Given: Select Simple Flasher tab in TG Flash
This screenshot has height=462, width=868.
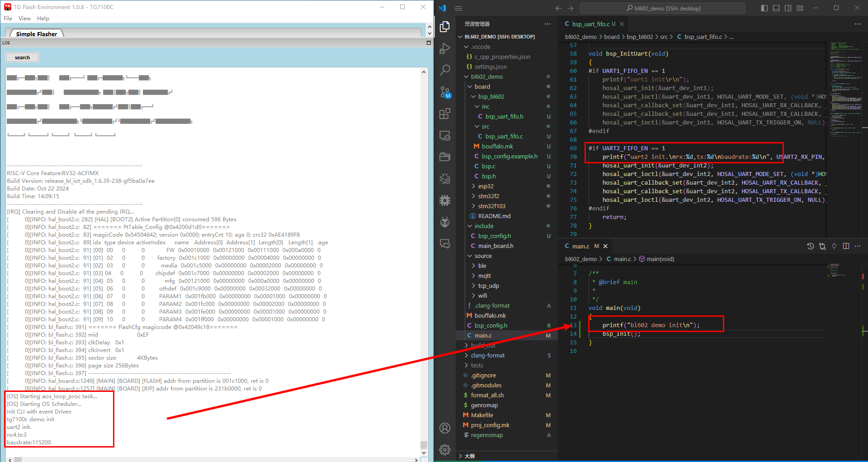Looking at the screenshot, I should (37, 34).
